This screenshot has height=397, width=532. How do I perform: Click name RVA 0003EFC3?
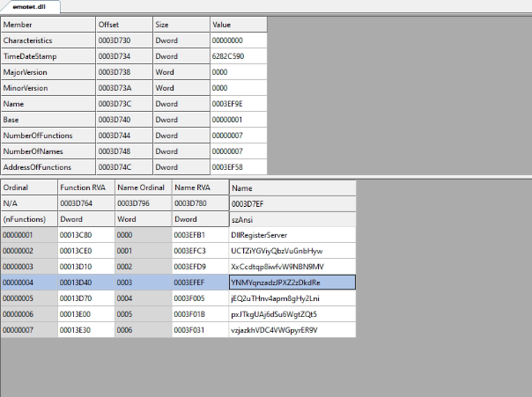tap(201, 251)
